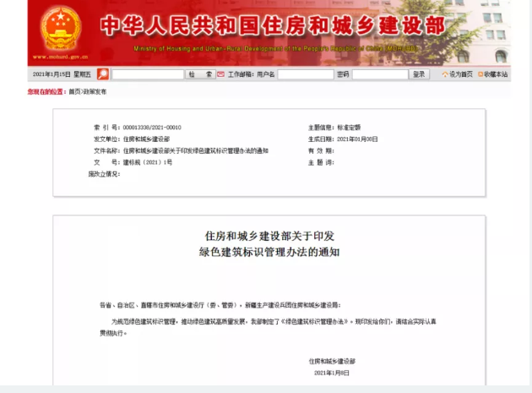Screen dimensions: 532x393
Task: Click the title line 住房和城乡建设部关于印发
Action: click(269, 236)
